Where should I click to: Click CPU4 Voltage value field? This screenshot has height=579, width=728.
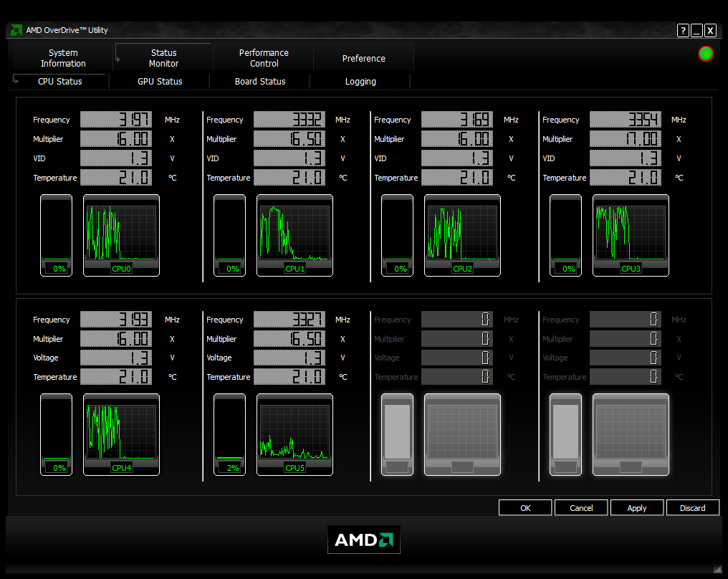click(x=116, y=358)
